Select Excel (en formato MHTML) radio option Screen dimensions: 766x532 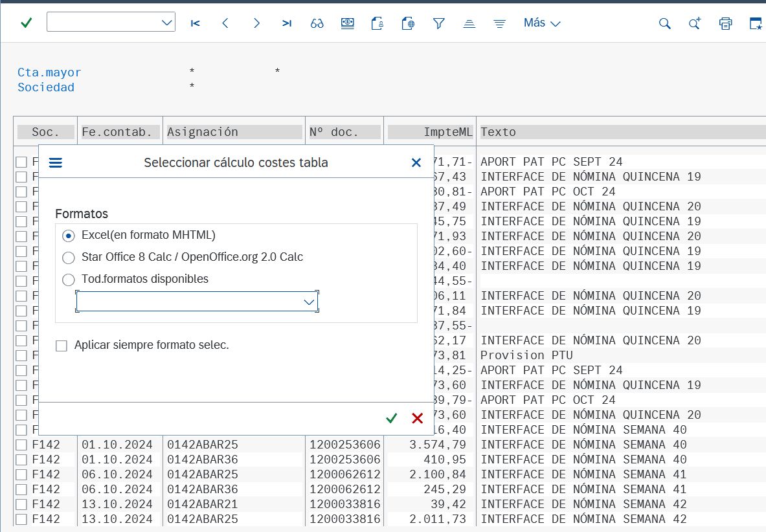(69, 235)
